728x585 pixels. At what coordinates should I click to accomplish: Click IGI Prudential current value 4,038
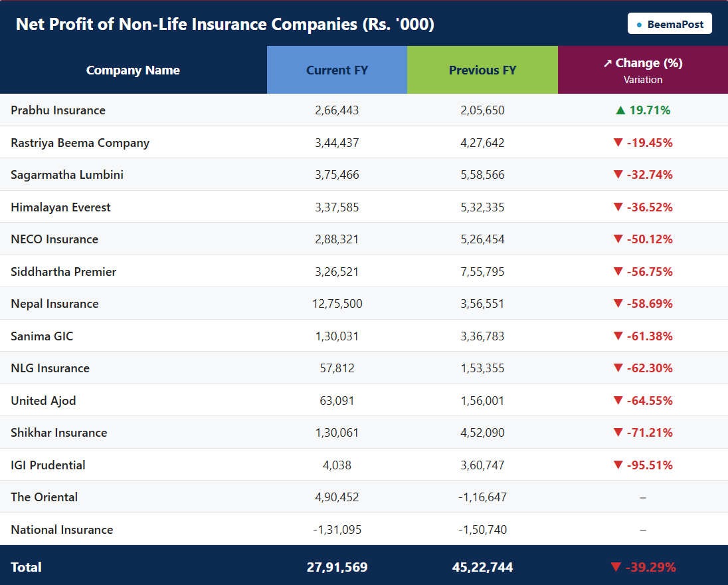tap(337, 465)
